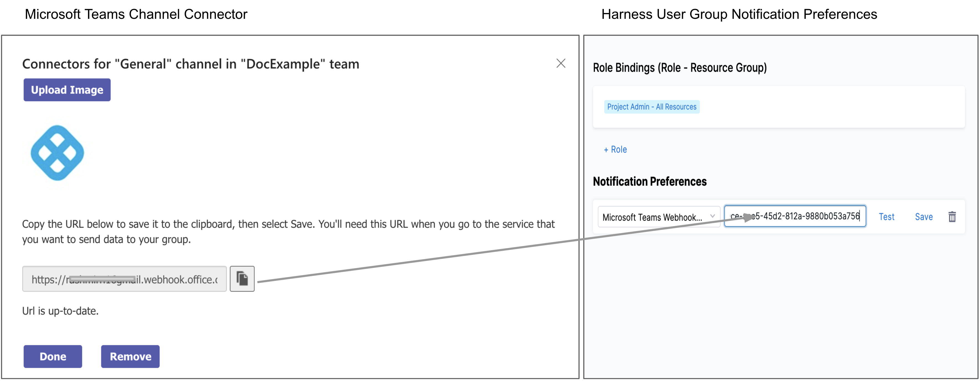Click the connector logo image
The image size is (980, 383).
(57, 153)
